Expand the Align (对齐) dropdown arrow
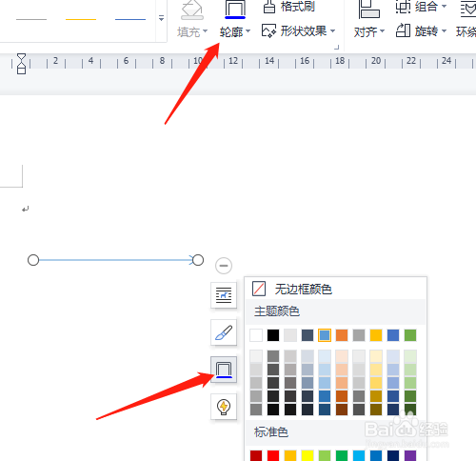This screenshot has height=461, width=476. [x=382, y=31]
